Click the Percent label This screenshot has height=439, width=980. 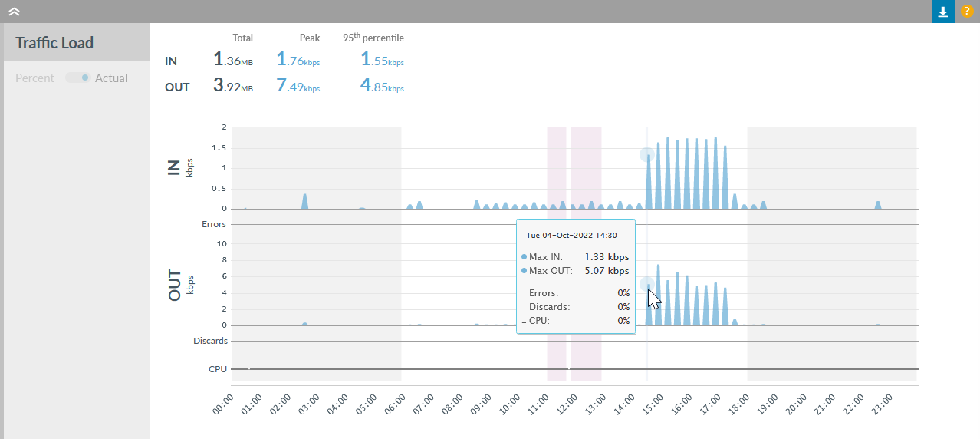35,78
